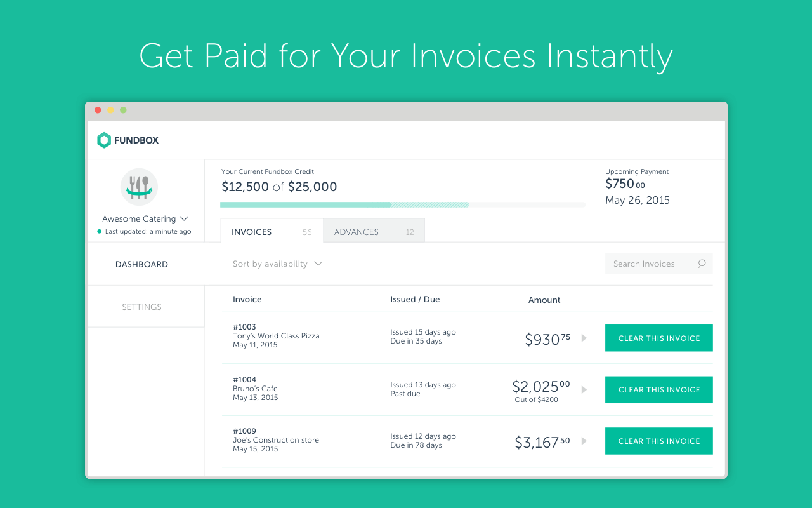Click the Amount column header

[544, 300]
